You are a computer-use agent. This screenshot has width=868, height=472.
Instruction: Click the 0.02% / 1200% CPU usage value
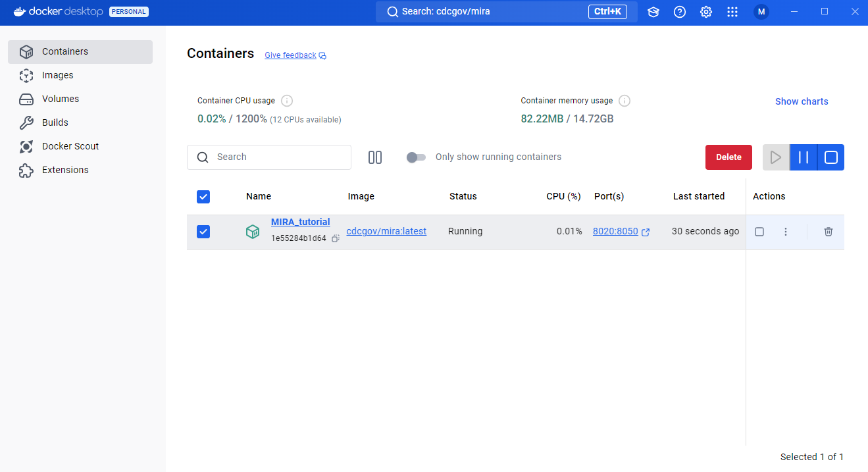[232, 119]
